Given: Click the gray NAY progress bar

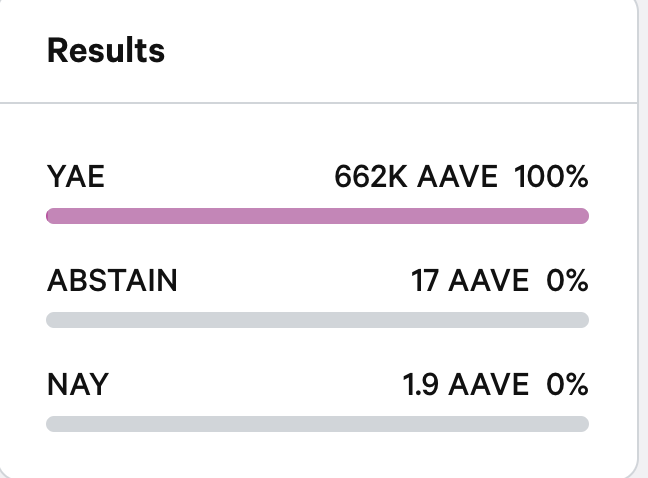Looking at the screenshot, I should 317,424.
